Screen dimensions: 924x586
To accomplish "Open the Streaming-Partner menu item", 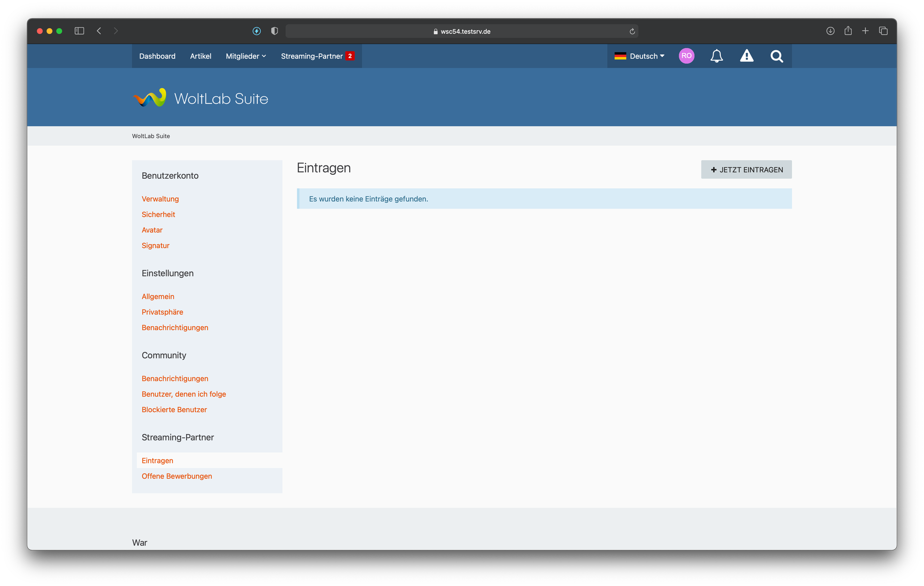I will click(x=312, y=56).
